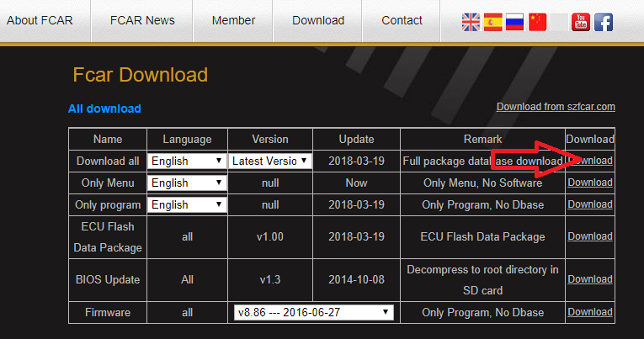
Task: Open Language dropdown for Only program row
Action: (187, 204)
